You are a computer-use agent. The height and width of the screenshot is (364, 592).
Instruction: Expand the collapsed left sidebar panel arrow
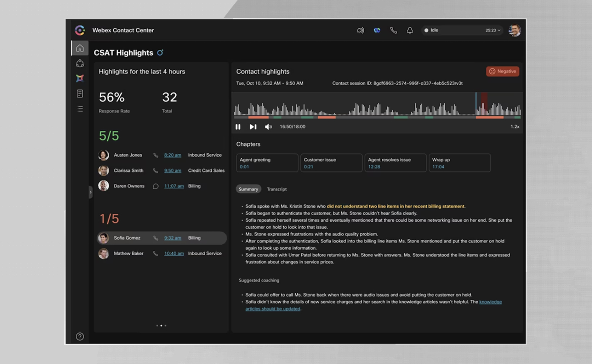click(x=91, y=192)
